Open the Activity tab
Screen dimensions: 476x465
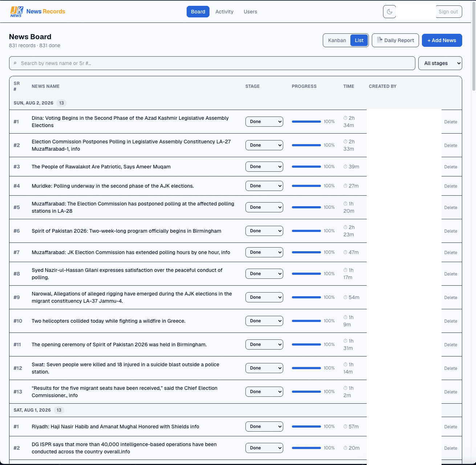224,12
